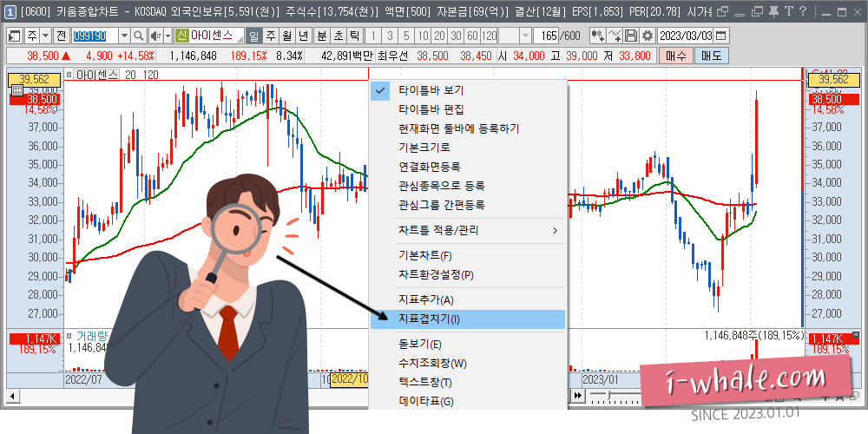This screenshot has width=868, height=434.
Task: Click the small grid icon under 39,562 label
Action: point(16,90)
